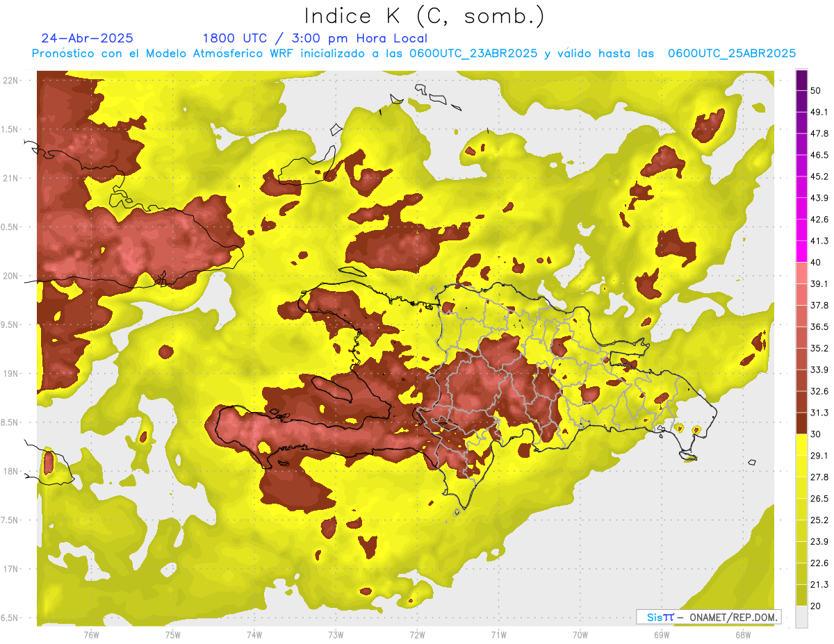Click the colorbar label "35.2"
This screenshot has height=644, width=834.
[x=819, y=348]
